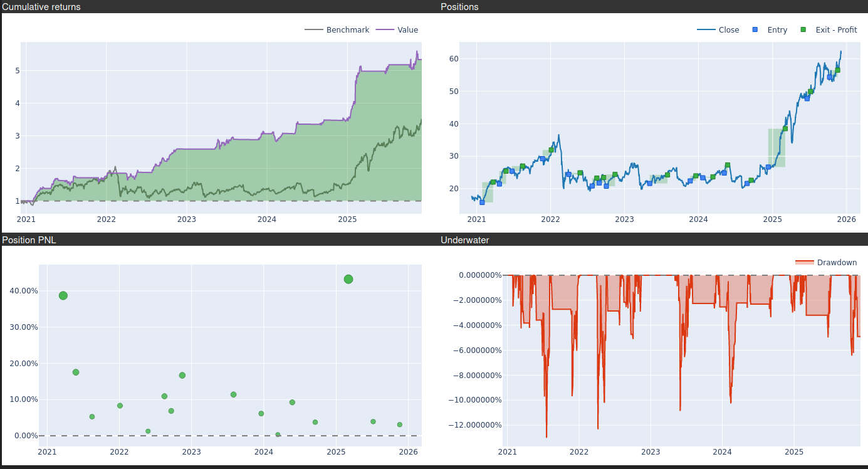This screenshot has width=868, height=469.
Task: Click the mid 2023 PNL bubble near 11%
Action: point(233,394)
